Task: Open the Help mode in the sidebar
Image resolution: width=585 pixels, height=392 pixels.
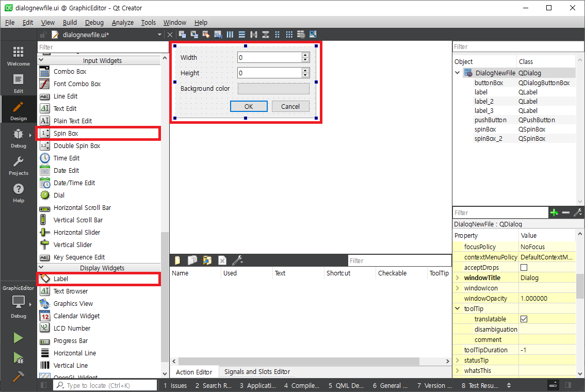Action: click(18, 193)
